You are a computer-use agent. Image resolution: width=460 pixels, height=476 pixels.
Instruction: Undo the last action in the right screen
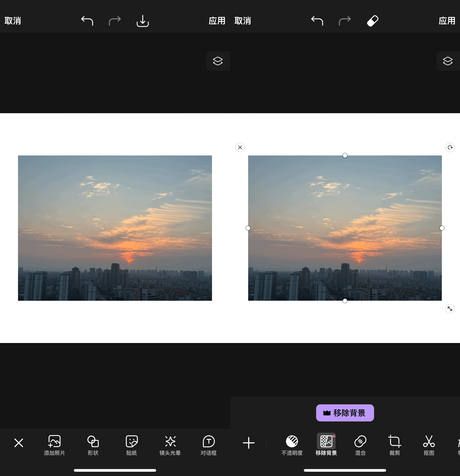317,21
